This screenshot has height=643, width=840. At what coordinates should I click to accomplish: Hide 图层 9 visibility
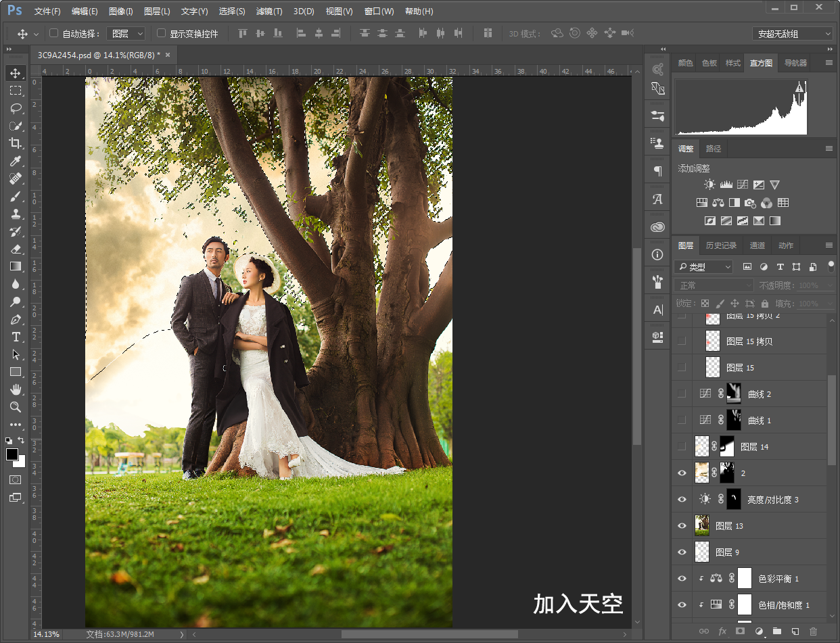tap(682, 552)
